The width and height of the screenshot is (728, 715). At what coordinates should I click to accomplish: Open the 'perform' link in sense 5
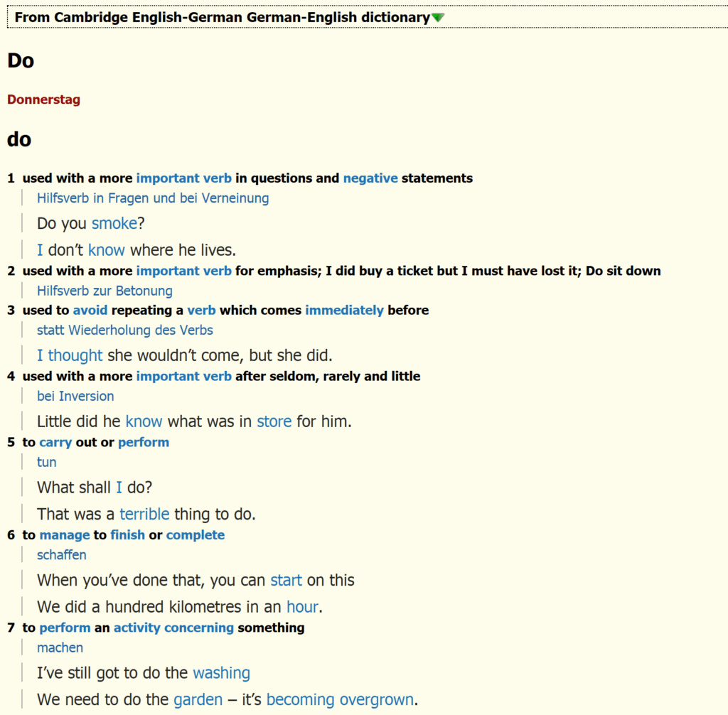(x=143, y=441)
